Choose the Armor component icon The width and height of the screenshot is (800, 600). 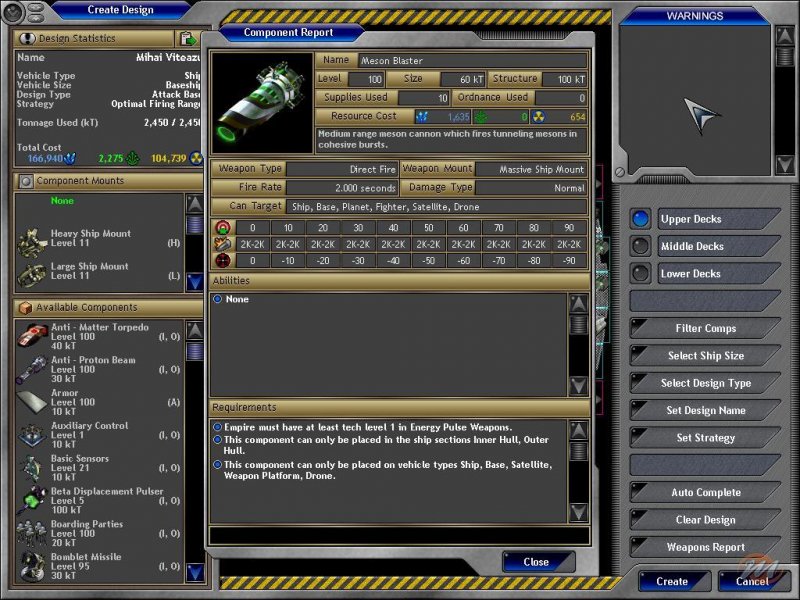(32, 402)
